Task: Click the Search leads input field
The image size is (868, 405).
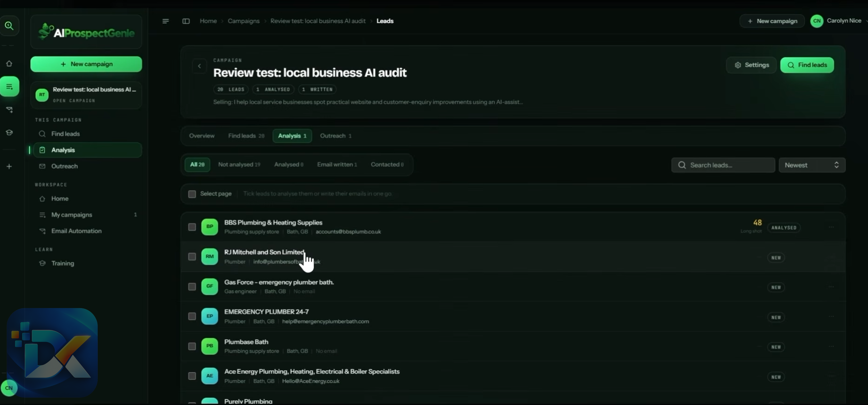Action: (723, 165)
